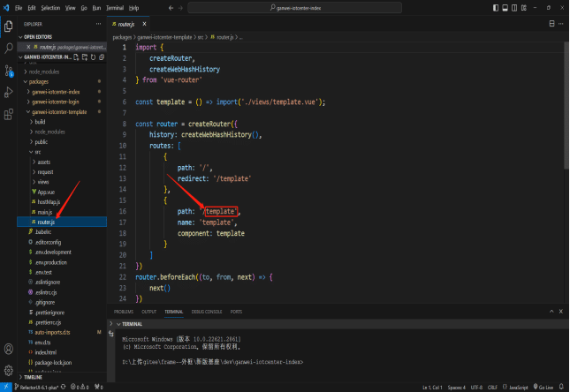Open the Run and Debug view
This screenshot has height=392, width=570.
(x=9, y=92)
